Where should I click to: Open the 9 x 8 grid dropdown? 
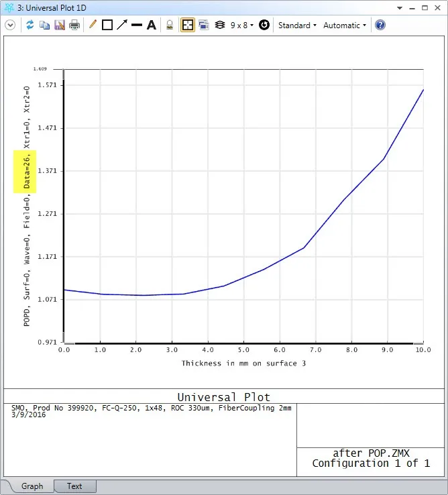click(x=241, y=25)
